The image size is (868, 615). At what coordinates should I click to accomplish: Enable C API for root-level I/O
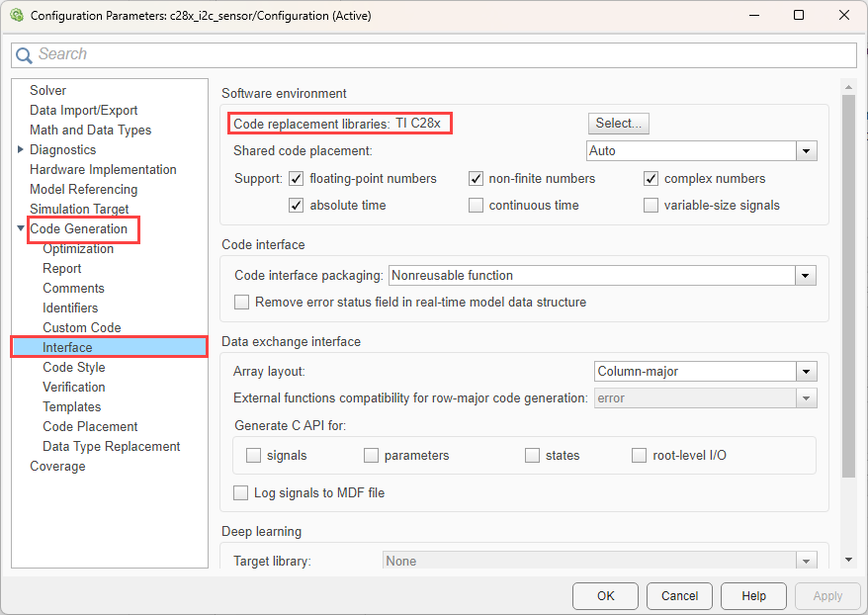coord(639,455)
